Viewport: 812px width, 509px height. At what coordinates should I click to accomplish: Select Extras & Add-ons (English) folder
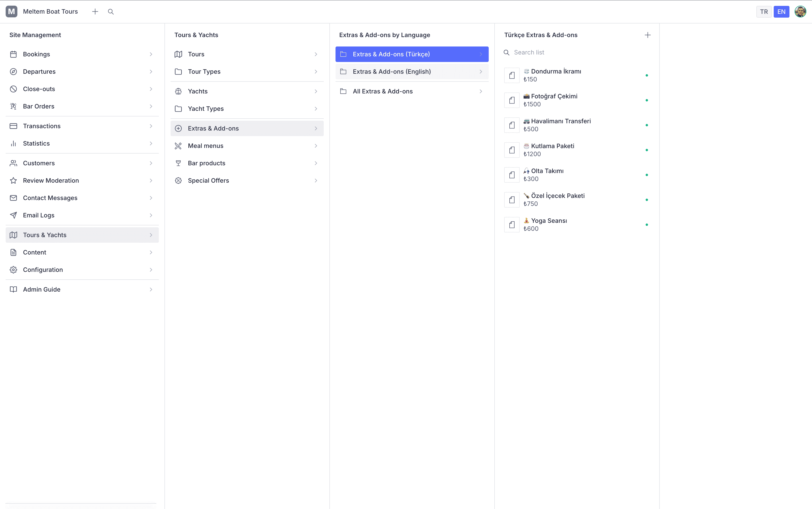[412, 72]
